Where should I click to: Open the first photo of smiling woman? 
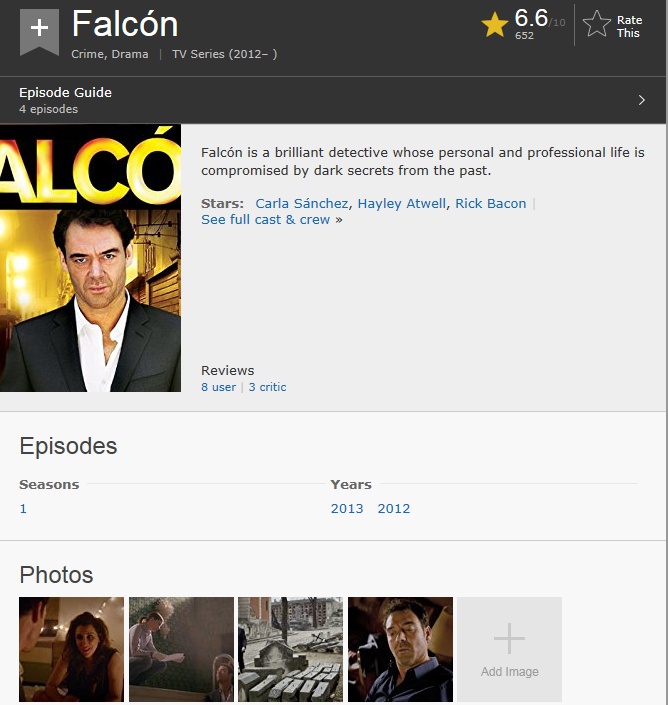pyautogui.click(x=71, y=649)
